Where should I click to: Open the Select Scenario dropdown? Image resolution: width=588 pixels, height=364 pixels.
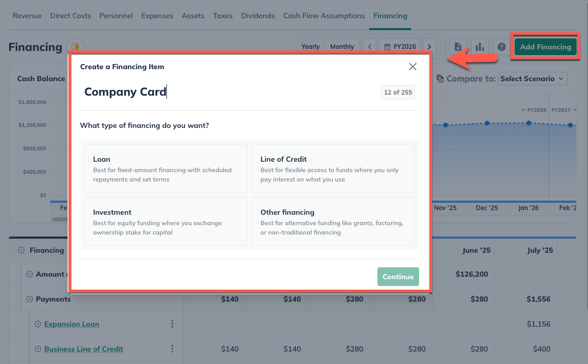click(532, 79)
